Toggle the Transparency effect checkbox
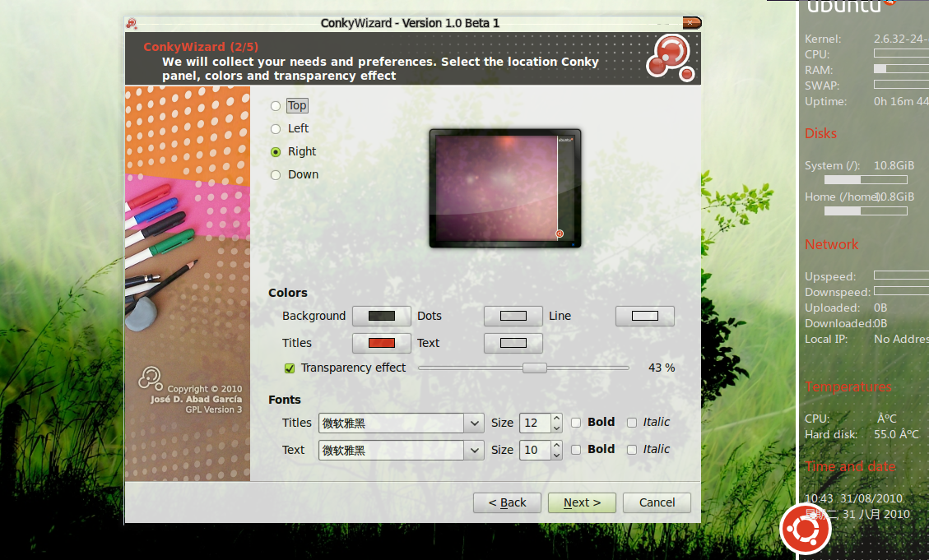This screenshot has height=560, width=929. (x=290, y=368)
